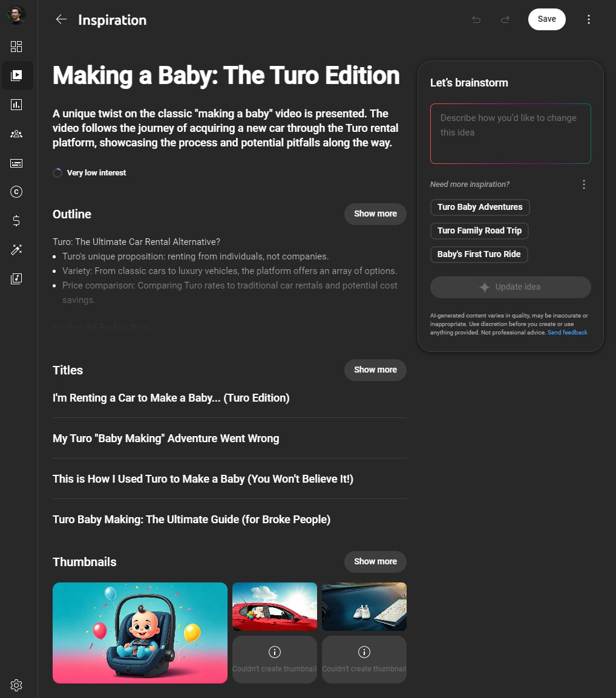Open the top-right three-dot menu
The width and height of the screenshot is (616, 698).
tap(588, 19)
